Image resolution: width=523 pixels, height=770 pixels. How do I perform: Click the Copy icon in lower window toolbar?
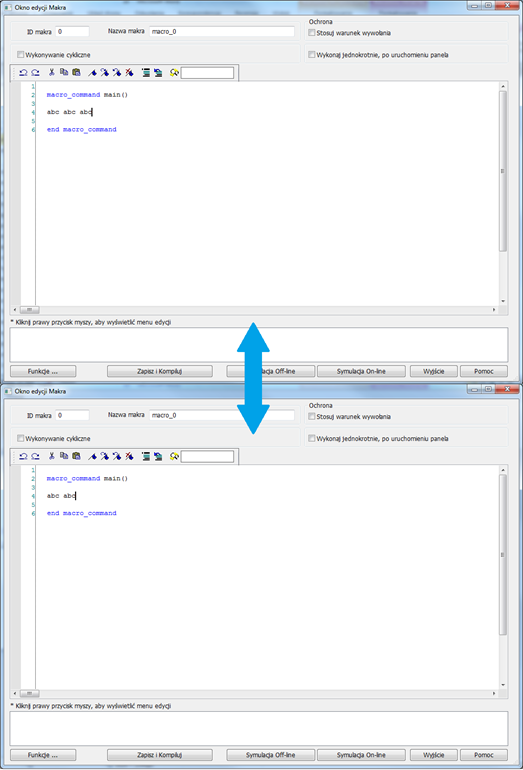pyautogui.click(x=64, y=456)
